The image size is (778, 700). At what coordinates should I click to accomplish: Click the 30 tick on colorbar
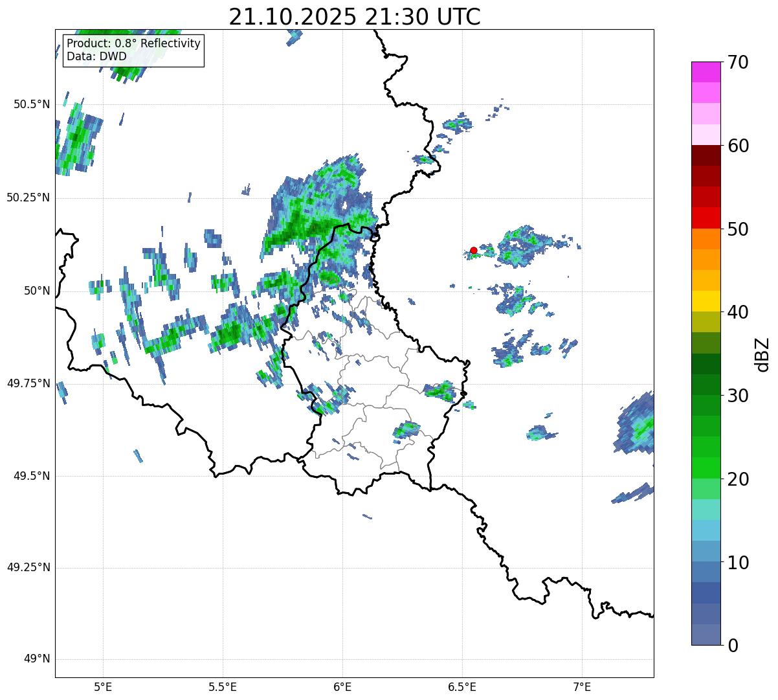pyautogui.click(x=739, y=396)
